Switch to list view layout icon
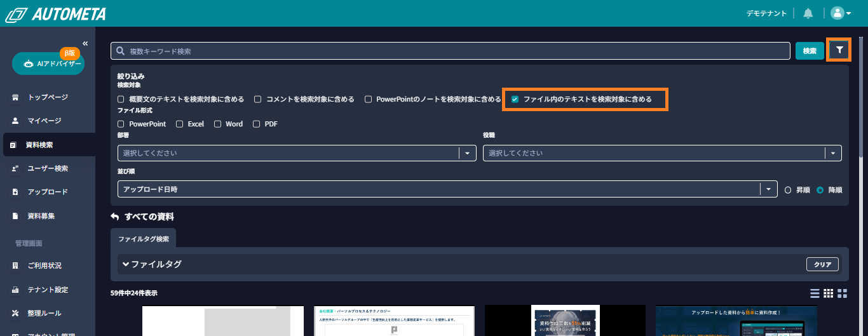The height and width of the screenshot is (336, 868). (815, 293)
